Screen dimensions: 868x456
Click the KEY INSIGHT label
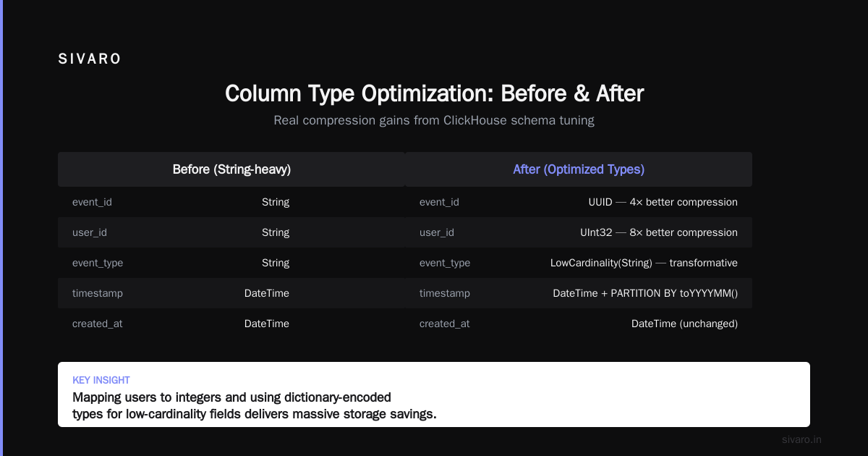tap(101, 380)
